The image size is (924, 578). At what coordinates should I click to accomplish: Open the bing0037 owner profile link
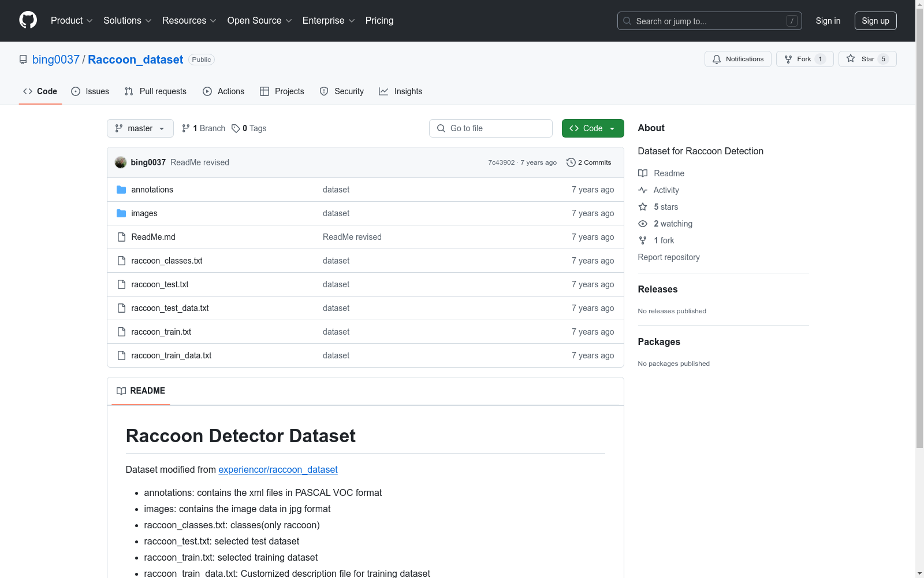click(x=56, y=60)
